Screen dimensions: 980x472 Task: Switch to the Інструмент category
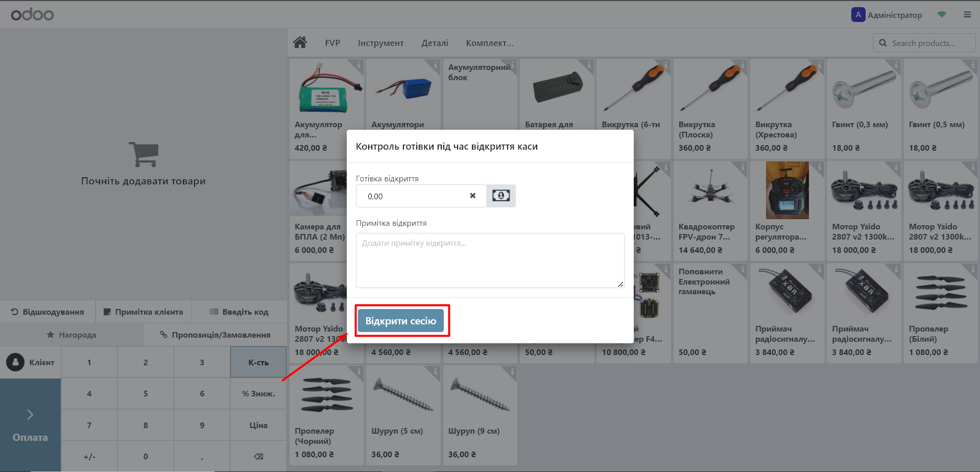[380, 43]
